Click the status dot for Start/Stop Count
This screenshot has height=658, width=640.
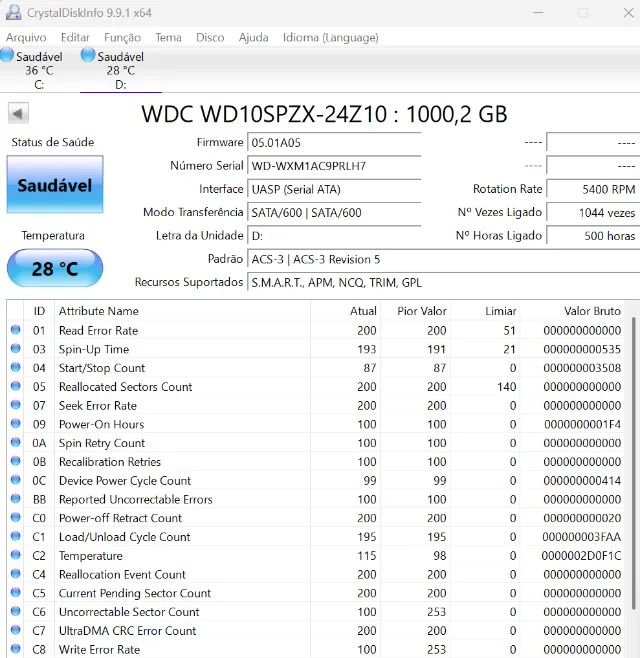point(16,367)
